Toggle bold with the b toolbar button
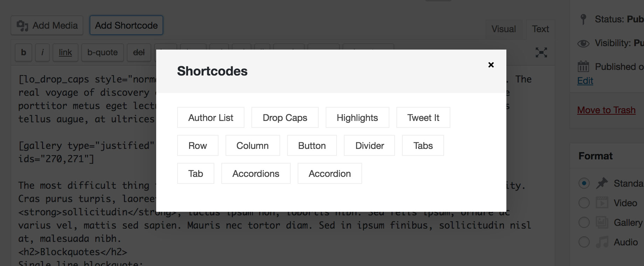Screen dimensions: 644x266 23,52
